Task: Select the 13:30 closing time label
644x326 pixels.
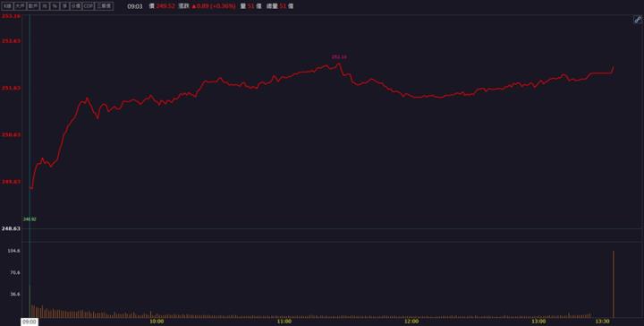Action: pos(603,322)
